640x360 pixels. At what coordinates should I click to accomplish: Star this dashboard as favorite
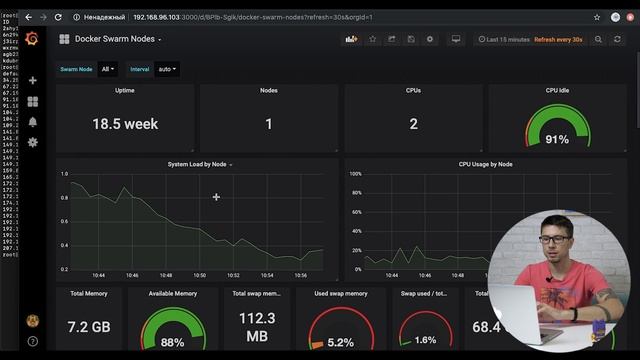(372, 39)
